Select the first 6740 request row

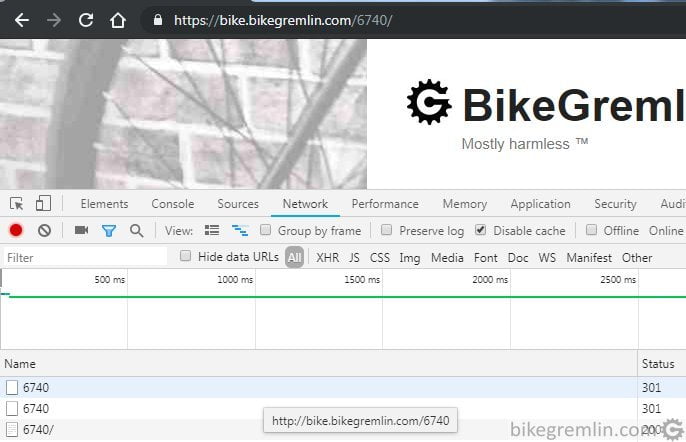coord(343,387)
